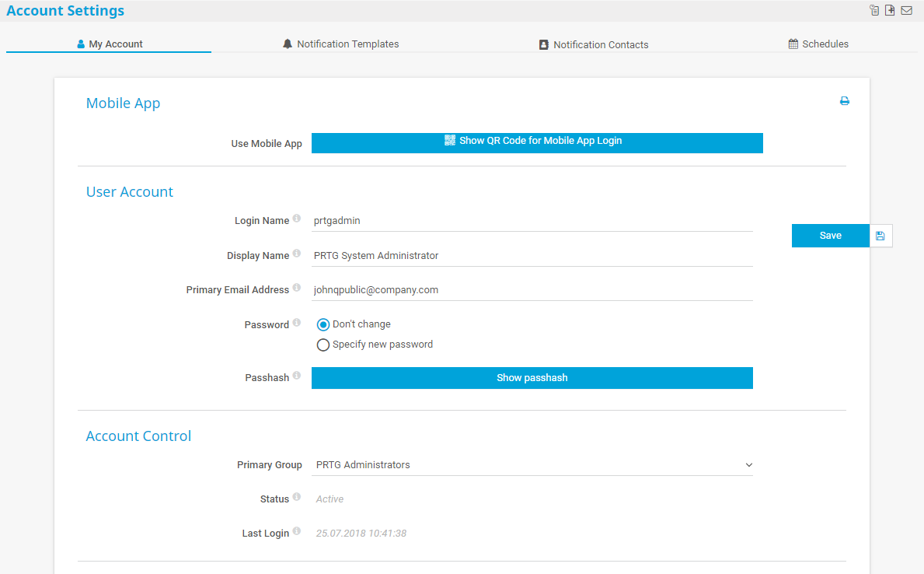Expand the Primary Group dropdown
Viewport: 924px width, 574px height.
pos(532,465)
